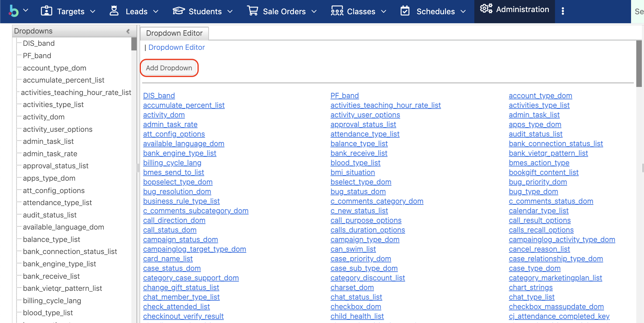Click the app logo icon in navbar
The width and height of the screenshot is (644, 323).
[14, 11]
